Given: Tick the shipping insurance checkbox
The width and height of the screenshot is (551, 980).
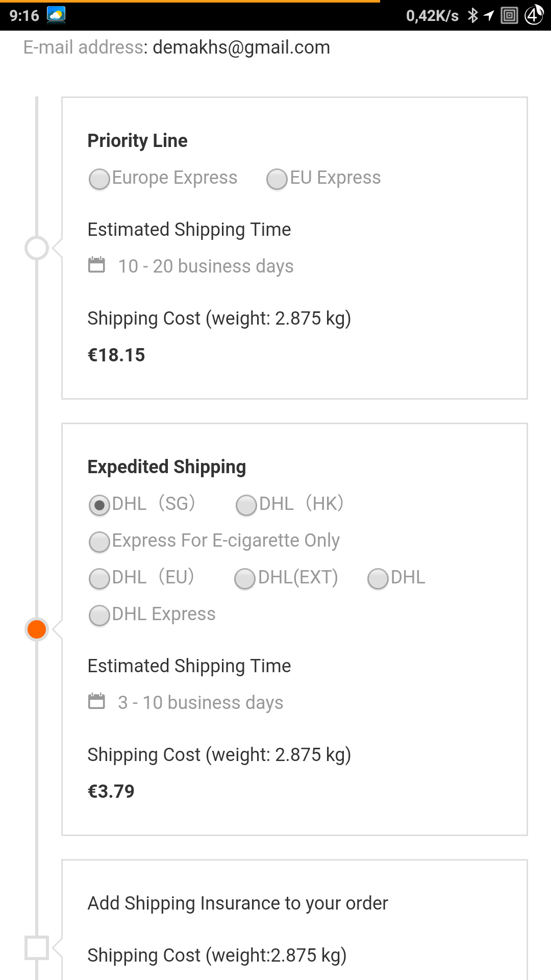Looking at the screenshot, I should [x=37, y=948].
